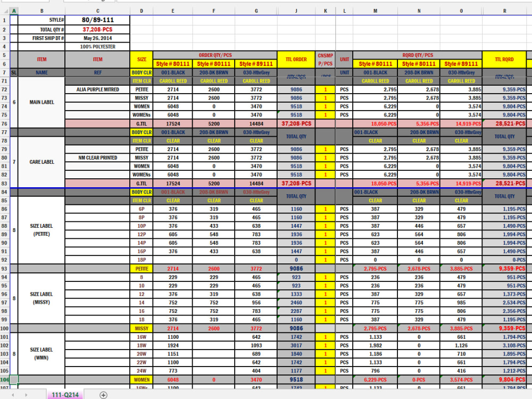Select size 6P cell
The width and height of the screenshot is (532, 399).
142,209
